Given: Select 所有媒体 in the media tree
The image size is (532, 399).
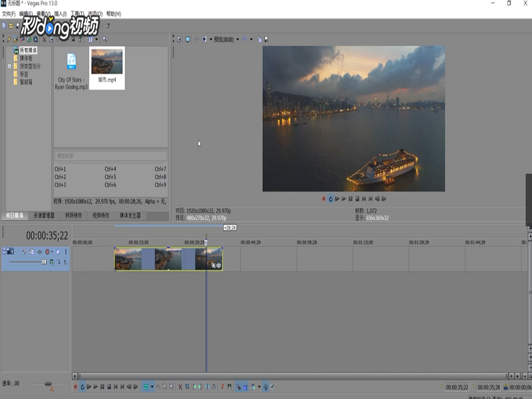Looking at the screenshot, I should pyautogui.click(x=28, y=51).
